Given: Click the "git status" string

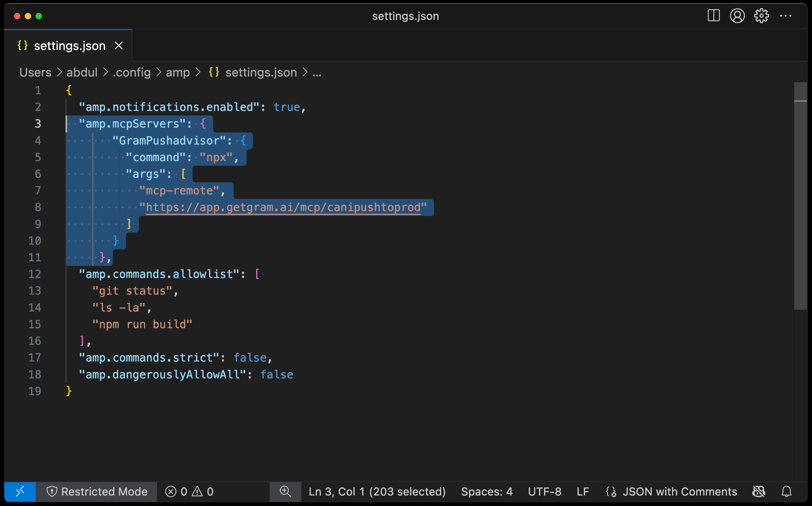Looking at the screenshot, I should [132, 291].
